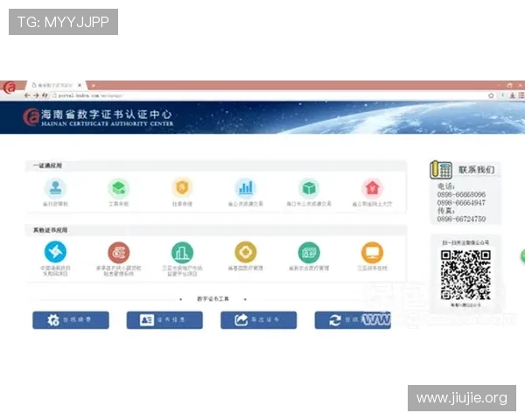Open the orange monitor icon application

[373, 252]
